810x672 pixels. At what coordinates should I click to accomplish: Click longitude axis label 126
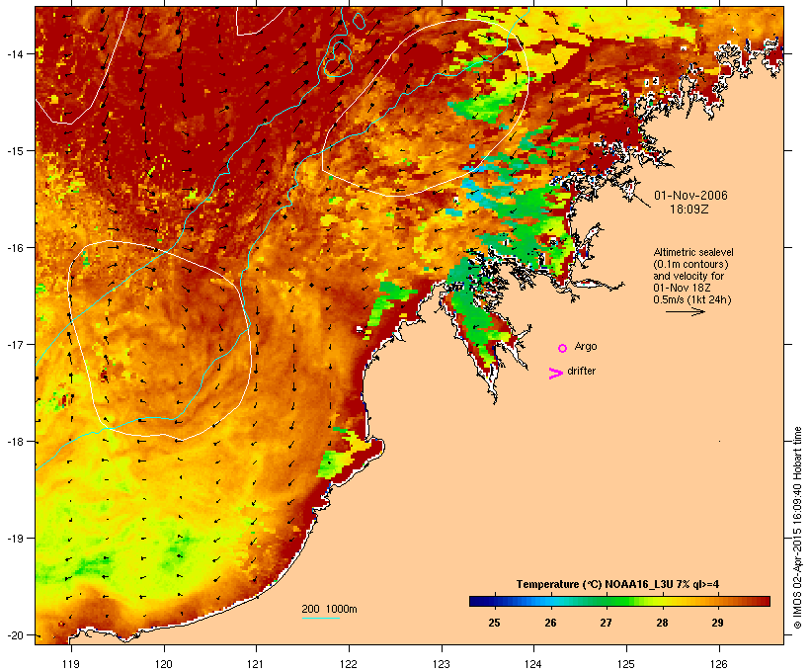tap(718, 664)
